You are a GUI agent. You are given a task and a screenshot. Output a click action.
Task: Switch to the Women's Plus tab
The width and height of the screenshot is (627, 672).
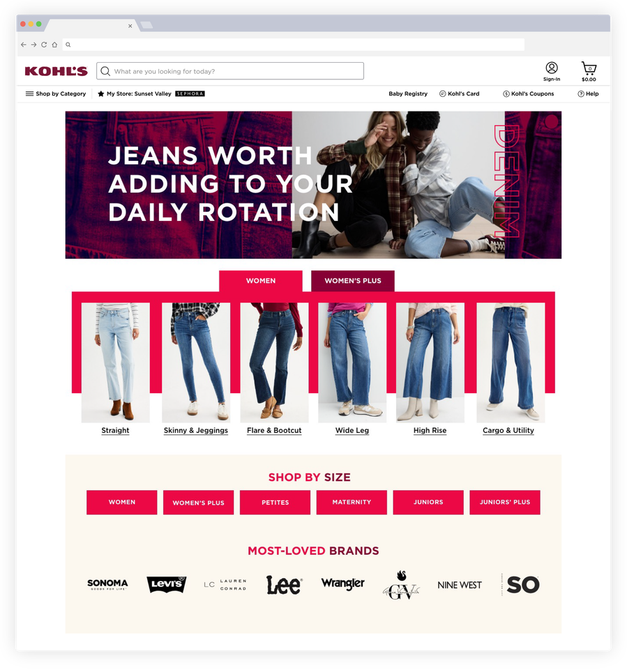click(352, 281)
